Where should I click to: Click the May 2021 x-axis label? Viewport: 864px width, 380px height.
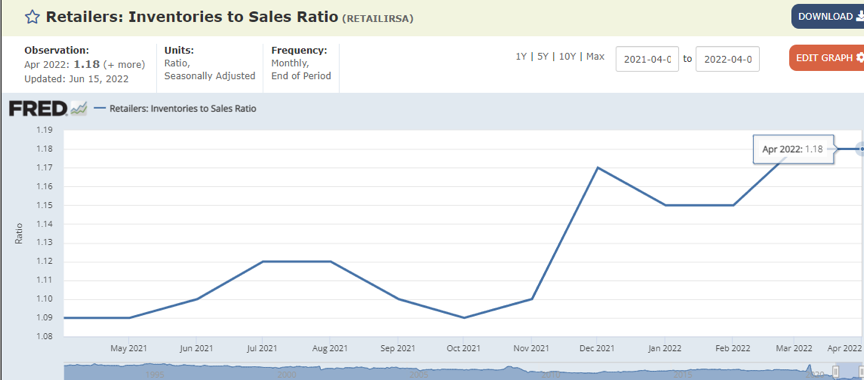pyautogui.click(x=129, y=348)
